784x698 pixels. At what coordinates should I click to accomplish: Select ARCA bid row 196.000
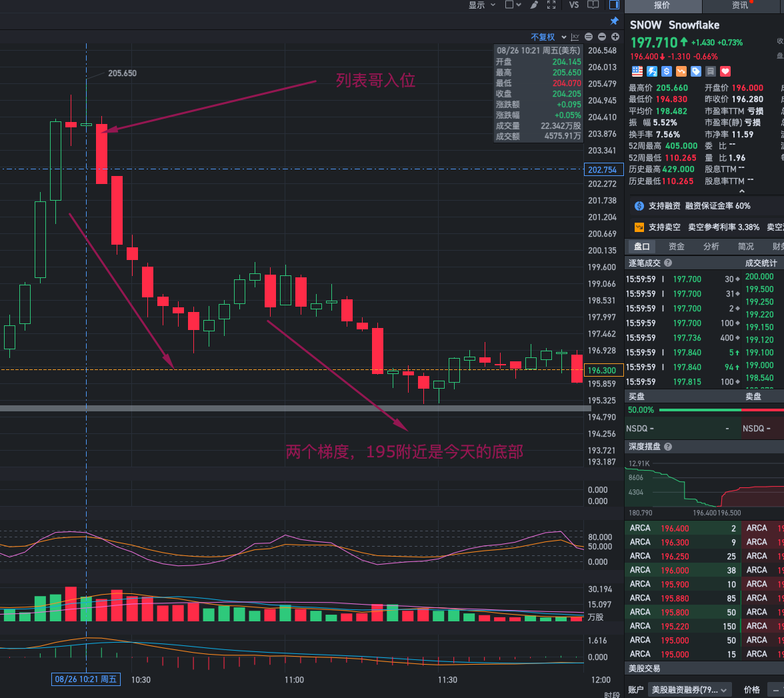pos(683,571)
